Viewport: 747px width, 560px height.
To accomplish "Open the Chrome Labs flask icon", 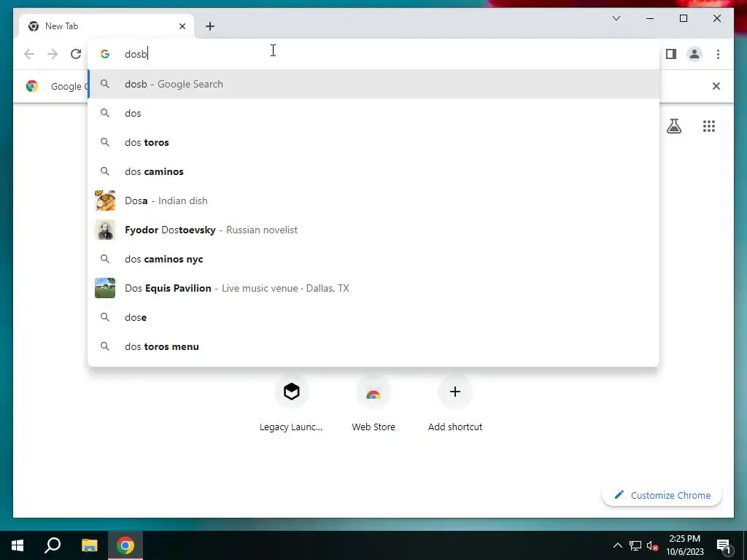I will coord(674,126).
